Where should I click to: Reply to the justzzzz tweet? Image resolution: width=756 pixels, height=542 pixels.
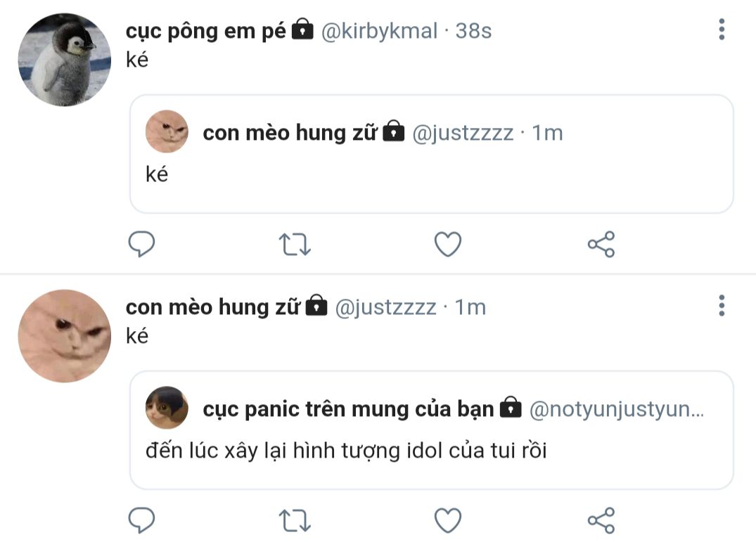(x=141, y=520)
